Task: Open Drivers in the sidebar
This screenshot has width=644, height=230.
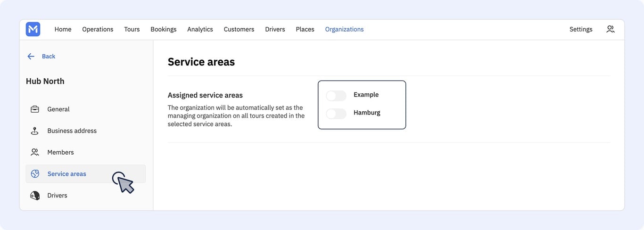Action: point(85,196)
